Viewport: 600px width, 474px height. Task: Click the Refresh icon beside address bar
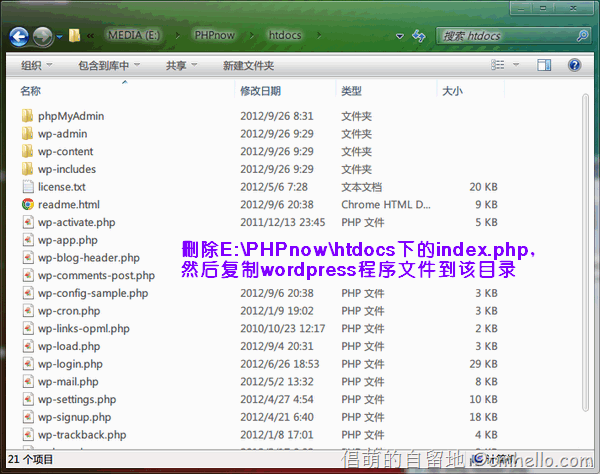tap(419, 36)
